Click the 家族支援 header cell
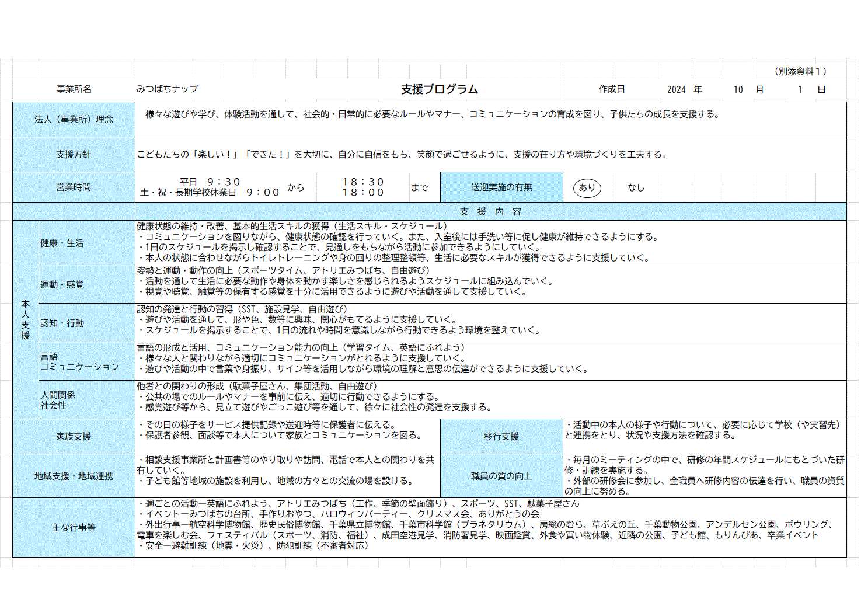 click(74, 437)
